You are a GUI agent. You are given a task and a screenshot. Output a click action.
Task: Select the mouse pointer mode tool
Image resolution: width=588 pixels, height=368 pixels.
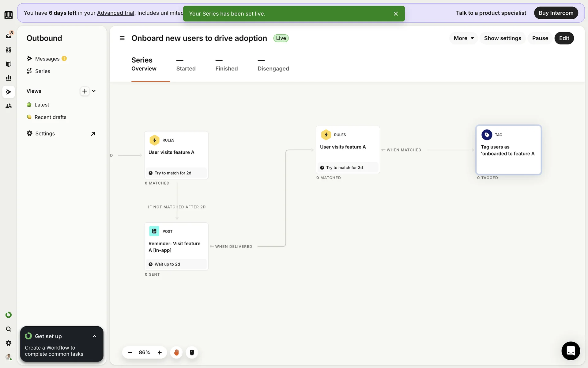click(x=192, y=352)
